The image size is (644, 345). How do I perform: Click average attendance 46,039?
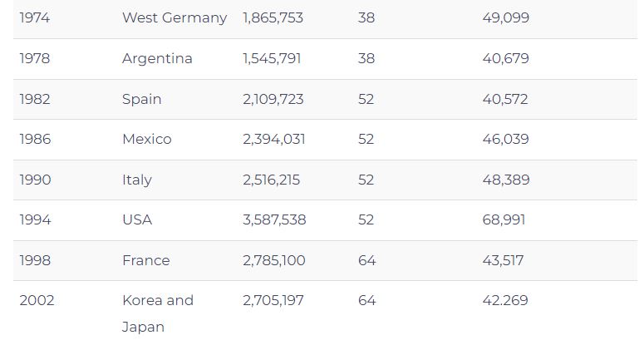point(505,139)
